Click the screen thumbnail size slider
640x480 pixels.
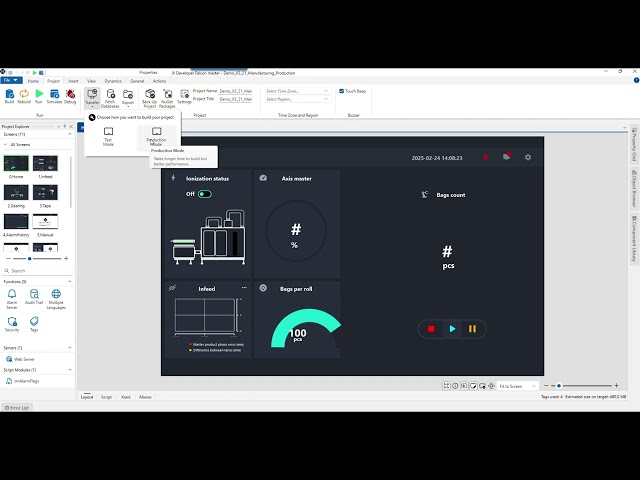(29, 258)
